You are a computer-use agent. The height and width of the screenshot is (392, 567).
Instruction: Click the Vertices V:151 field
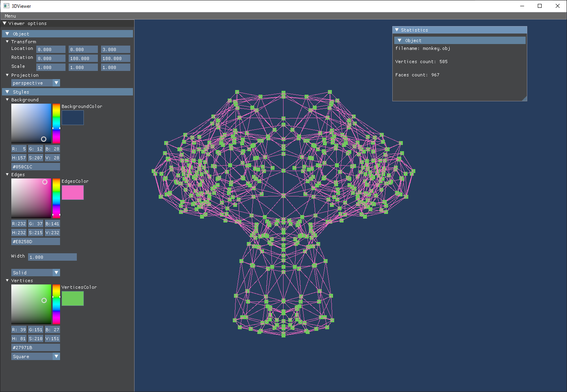tap(52, 339)
